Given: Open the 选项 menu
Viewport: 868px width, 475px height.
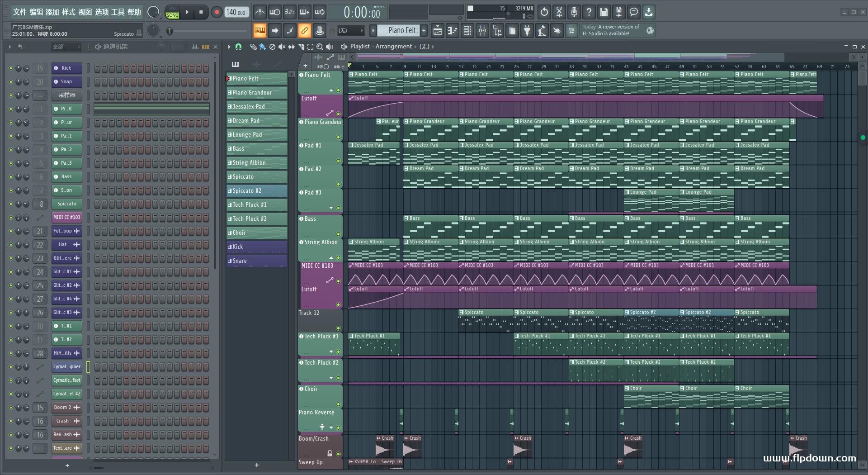Looking at the screenshot, I should [x=102, y=12].
